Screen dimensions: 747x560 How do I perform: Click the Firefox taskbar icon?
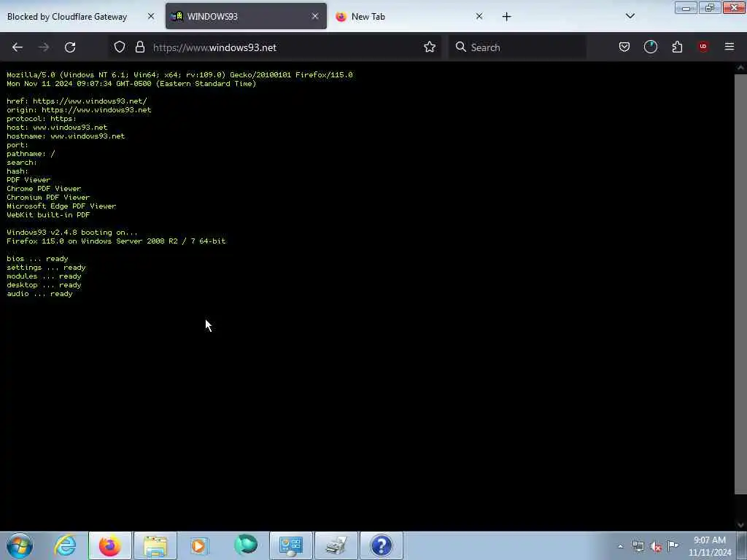(109, 545)
